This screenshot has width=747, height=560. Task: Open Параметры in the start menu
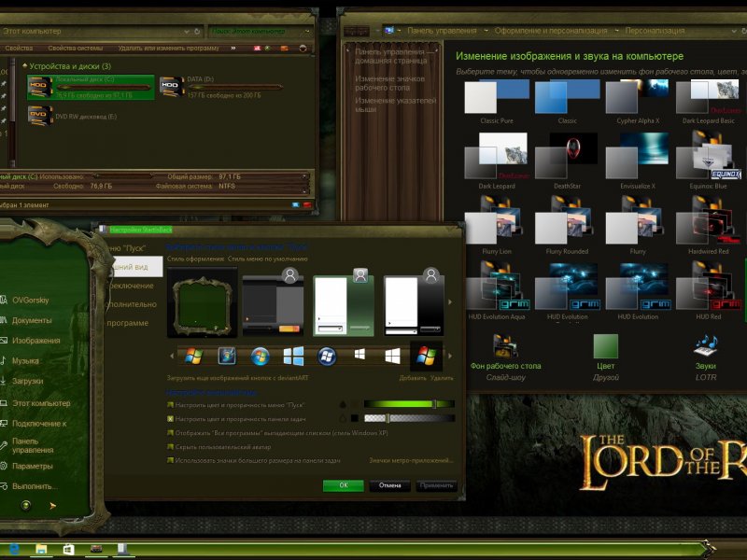(32, 466)
